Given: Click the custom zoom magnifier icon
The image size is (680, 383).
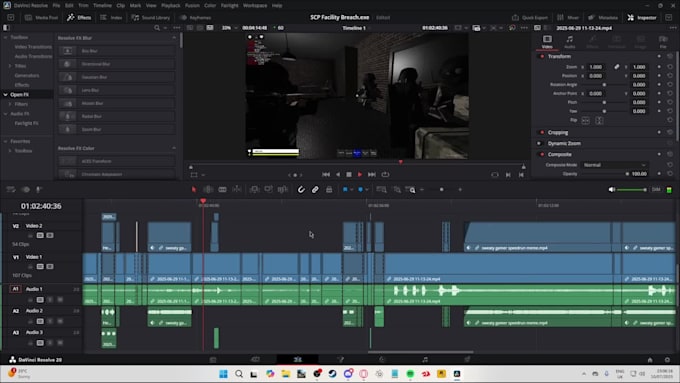Looking at the screenshot, I should [x=411, y=190].
